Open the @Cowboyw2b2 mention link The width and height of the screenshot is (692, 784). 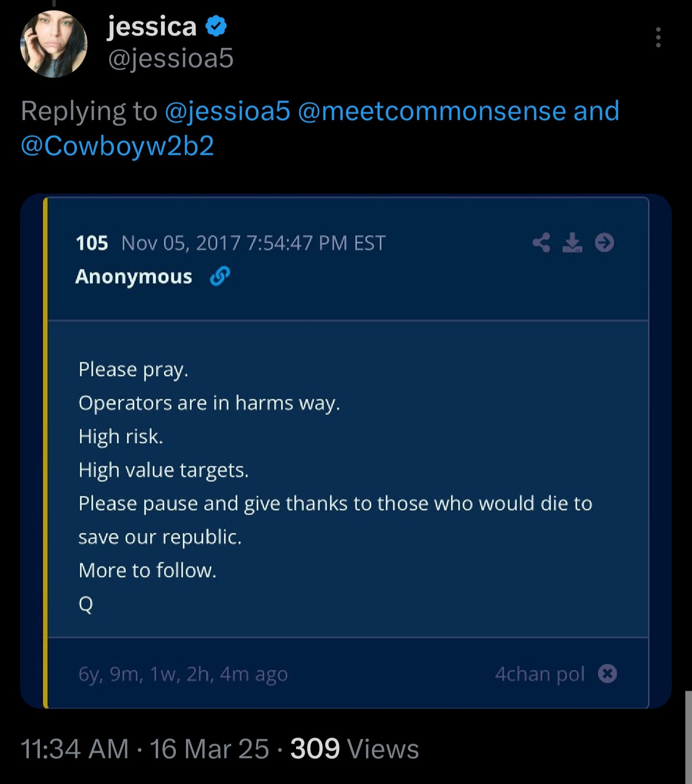(x=117, y=146)
